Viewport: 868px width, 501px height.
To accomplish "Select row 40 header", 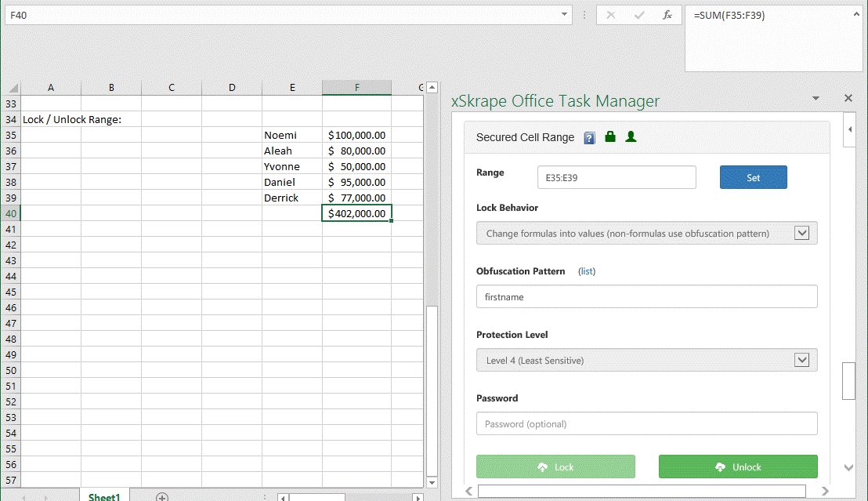I will coord(11,213).
